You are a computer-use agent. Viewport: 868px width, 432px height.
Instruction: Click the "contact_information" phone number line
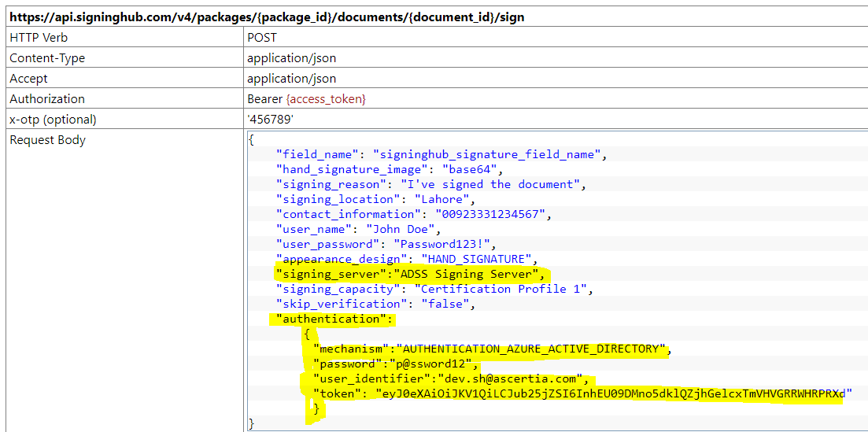click(412, 214)
